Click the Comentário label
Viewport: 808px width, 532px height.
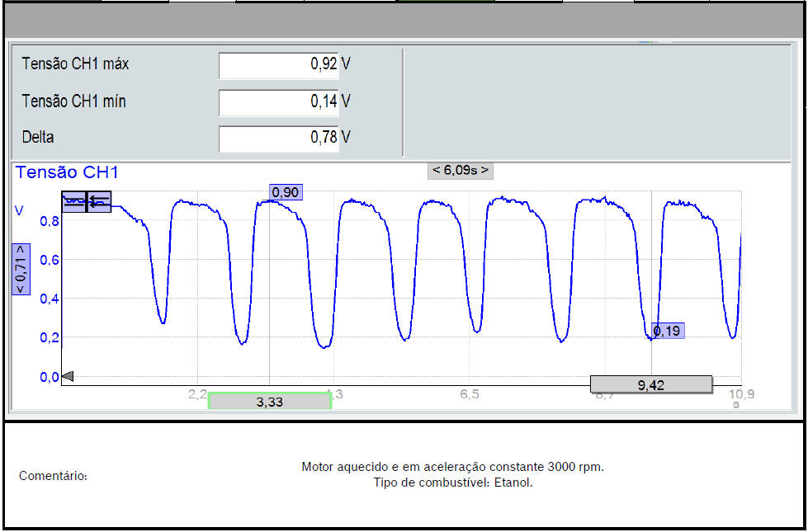(x=53, y=476)
